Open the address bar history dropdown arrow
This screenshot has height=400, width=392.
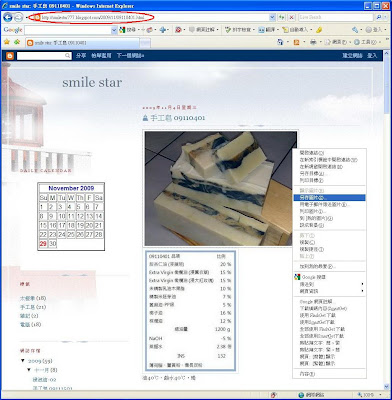coord(272,17)
